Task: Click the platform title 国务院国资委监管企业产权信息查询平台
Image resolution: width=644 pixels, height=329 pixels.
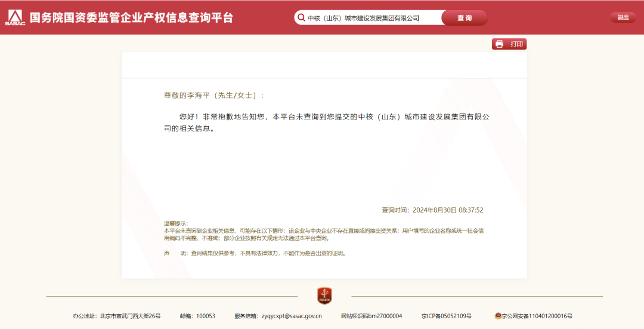Action: tap(131, 18)
